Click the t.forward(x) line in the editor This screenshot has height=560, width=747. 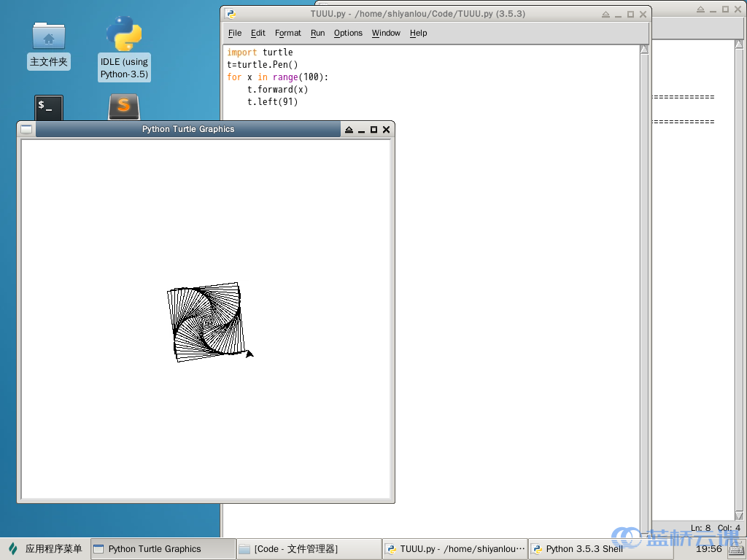tap(277, 90)
